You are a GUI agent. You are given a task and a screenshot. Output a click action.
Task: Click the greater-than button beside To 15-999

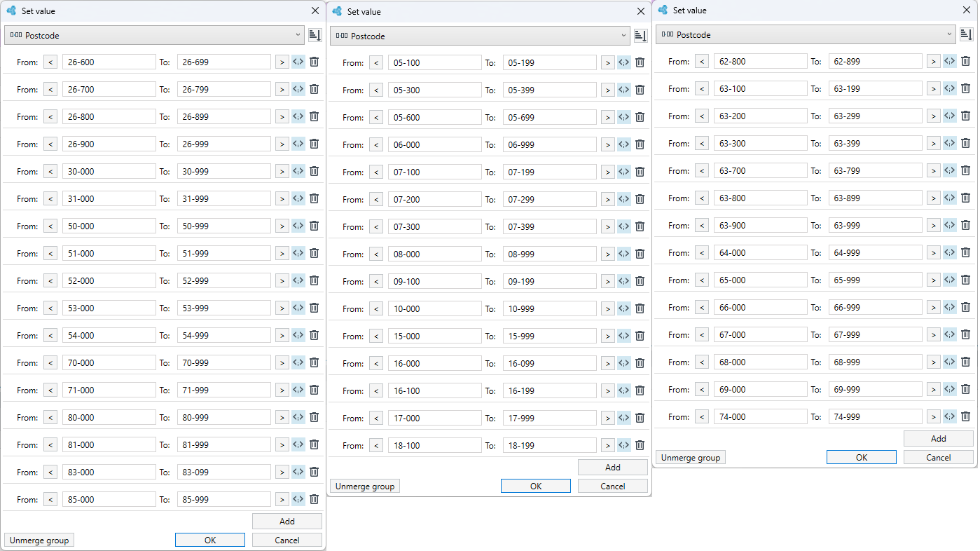tap(608, 336)
